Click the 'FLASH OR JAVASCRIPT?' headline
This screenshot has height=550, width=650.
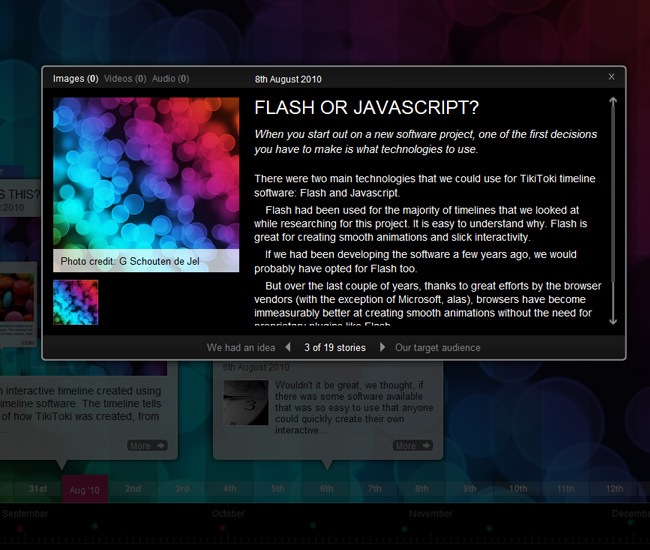366,108
